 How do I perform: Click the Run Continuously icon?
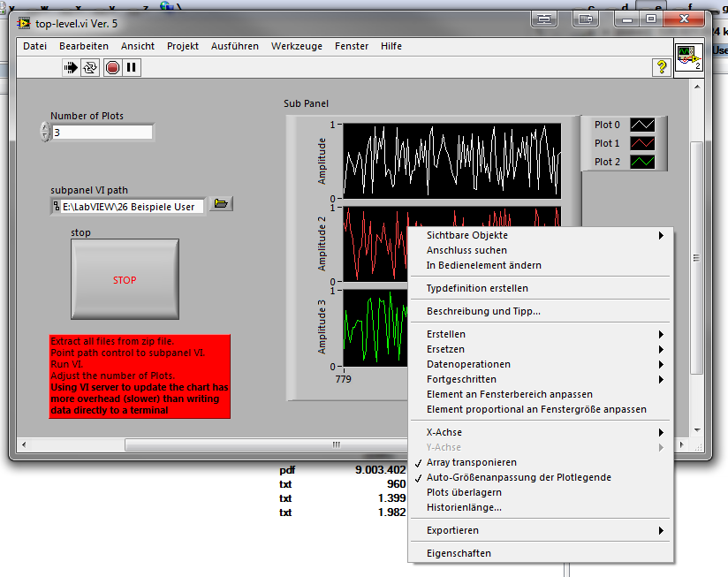(x=91, y=67)
